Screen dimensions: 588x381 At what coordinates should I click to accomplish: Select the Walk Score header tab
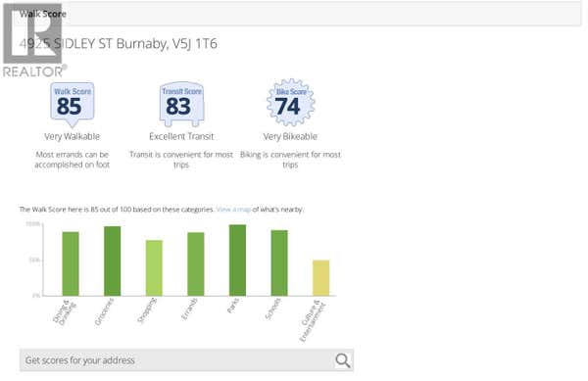43,15
